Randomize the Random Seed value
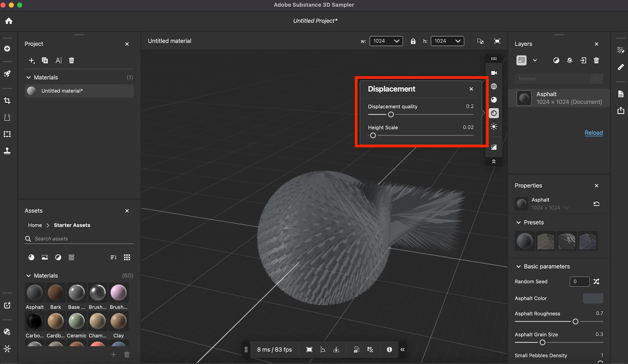The image size is (628, 364). pos(596,281)
